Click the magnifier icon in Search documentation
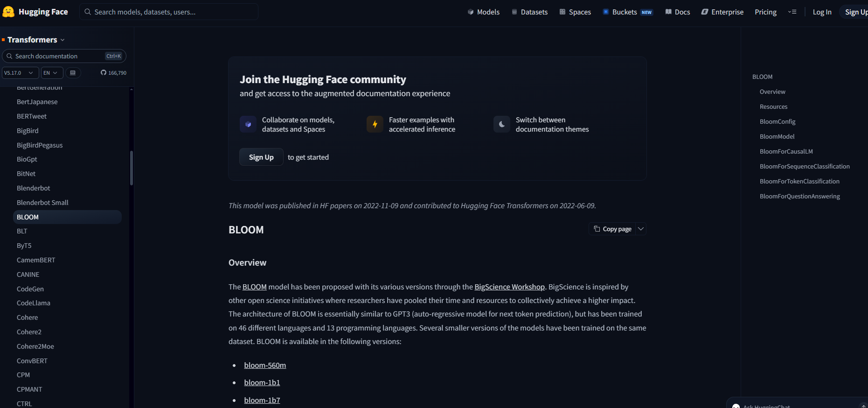 (9, 56)
